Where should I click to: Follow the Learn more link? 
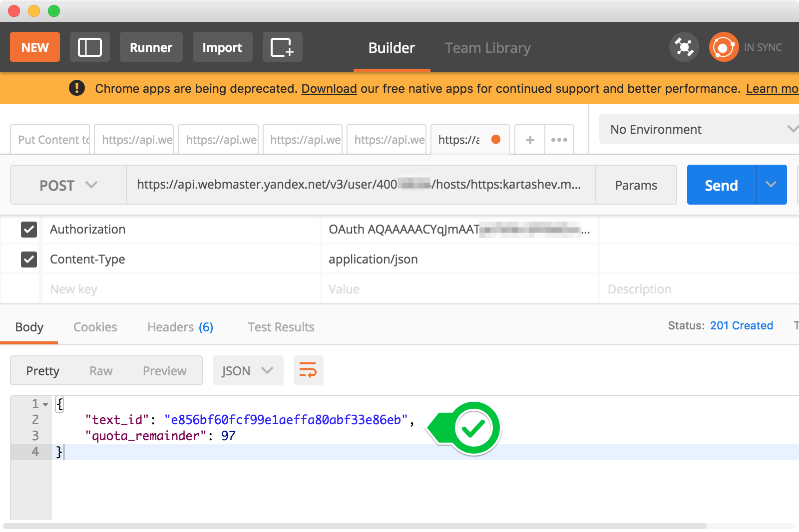coord(772,88)
